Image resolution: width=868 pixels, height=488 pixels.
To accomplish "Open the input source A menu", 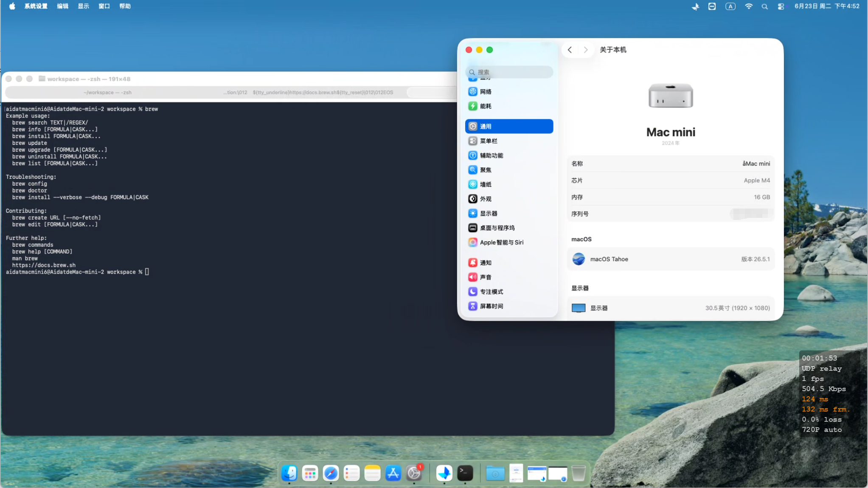I will pyautogui.click(x=730, y=6).
